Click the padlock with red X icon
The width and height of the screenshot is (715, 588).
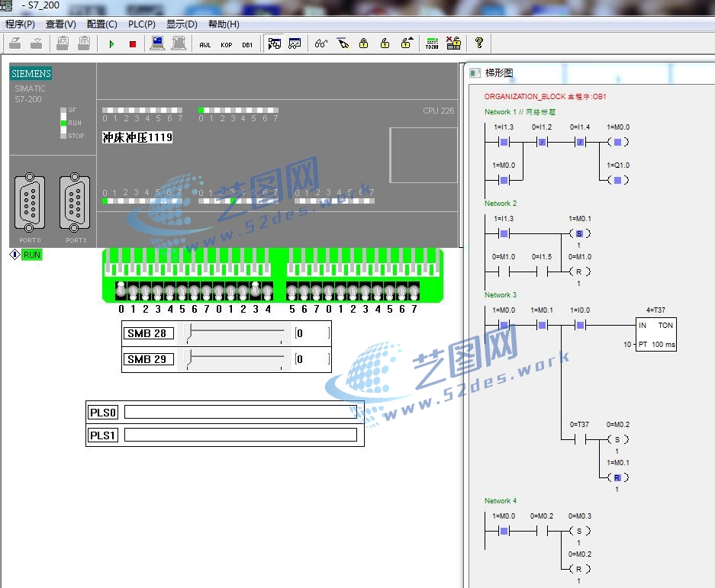click(x=454, y=43)
